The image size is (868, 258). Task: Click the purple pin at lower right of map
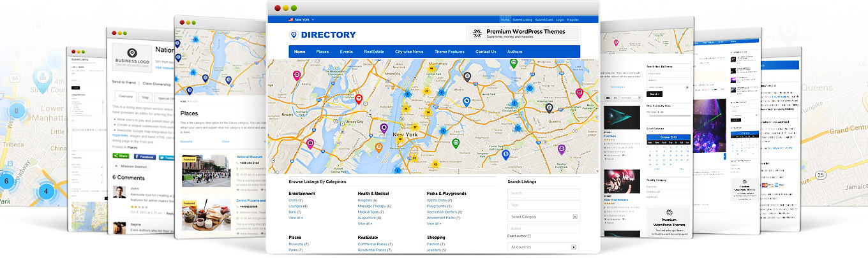click(x=562, y=149)
